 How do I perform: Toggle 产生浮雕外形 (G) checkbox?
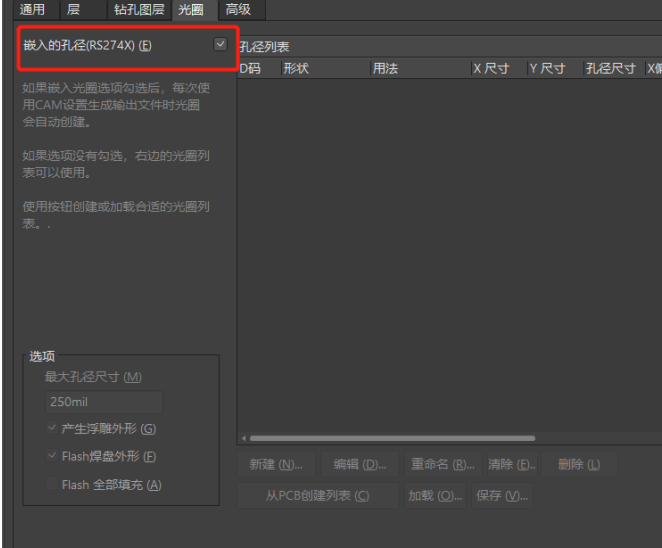pos(52,428)
